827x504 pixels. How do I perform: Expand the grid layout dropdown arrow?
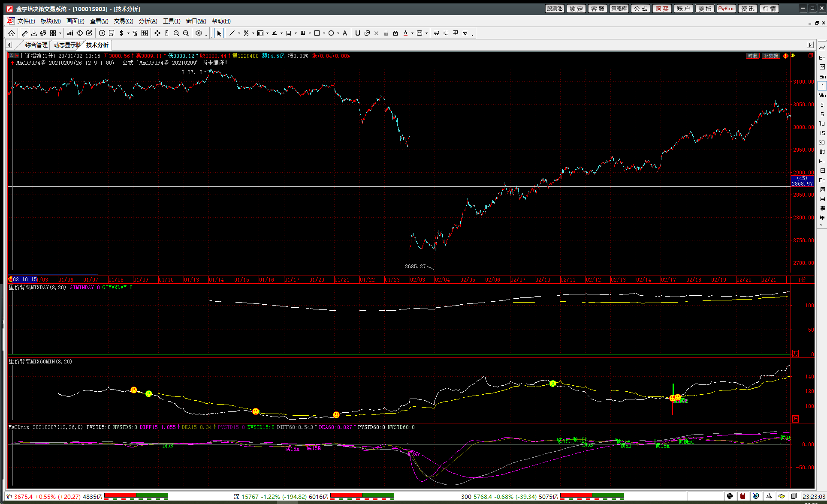[x=60, y=33]
